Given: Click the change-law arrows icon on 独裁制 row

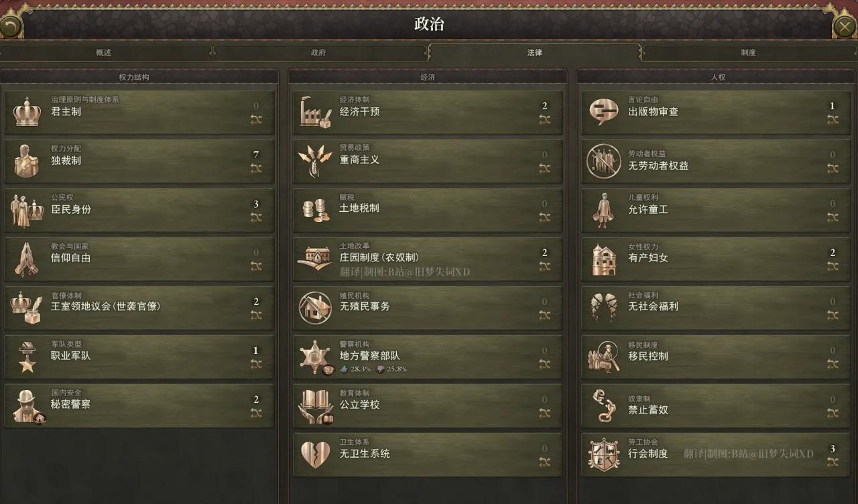Looking at the screenshot, I should tap(256, 168).
